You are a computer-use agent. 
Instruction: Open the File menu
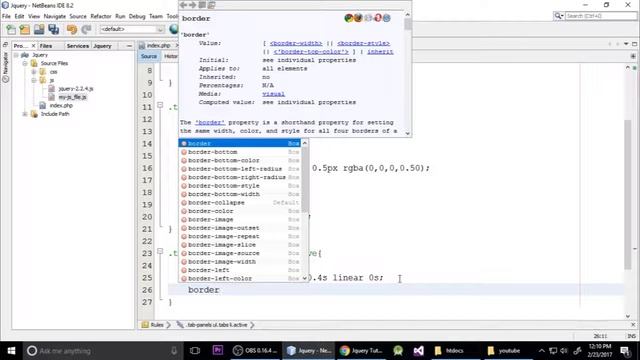pyautogui.click(x=6, y=16)
